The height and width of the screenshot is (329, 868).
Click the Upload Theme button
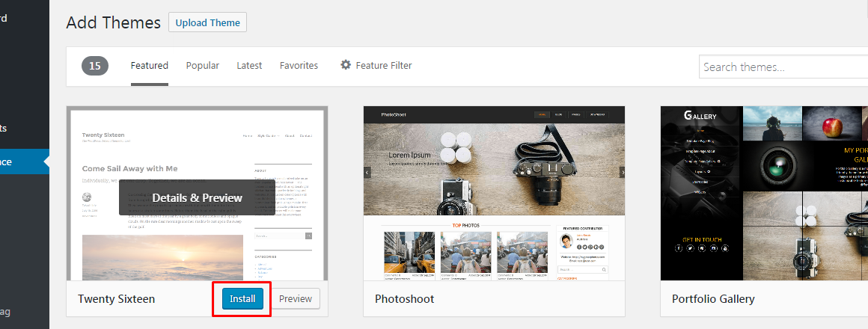(207, 22)
